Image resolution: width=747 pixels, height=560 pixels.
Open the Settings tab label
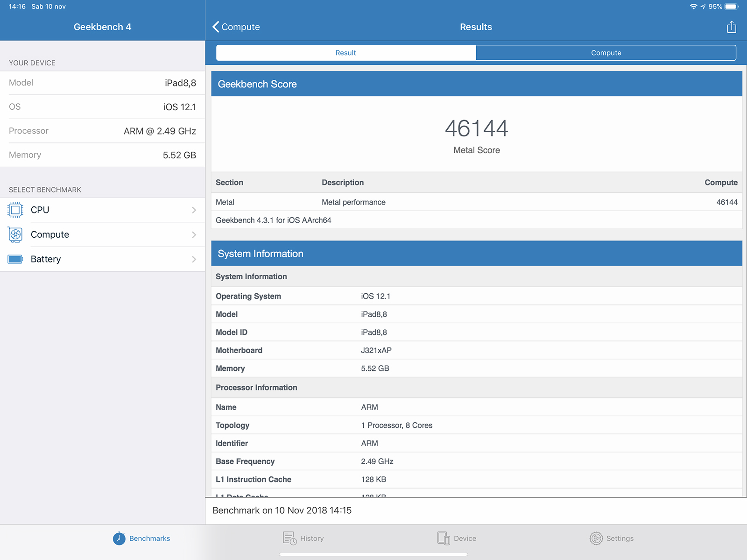point(620,539)
